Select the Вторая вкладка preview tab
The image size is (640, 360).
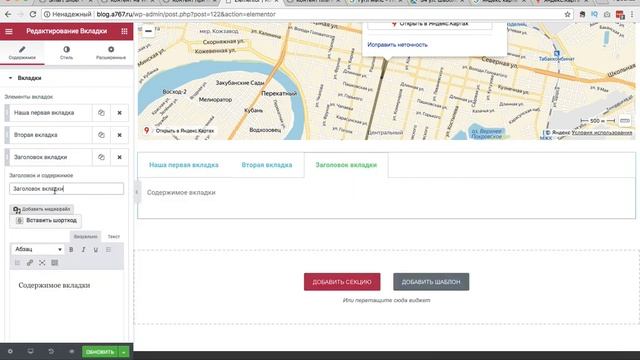pyautogui.click(x=267, y=165)
